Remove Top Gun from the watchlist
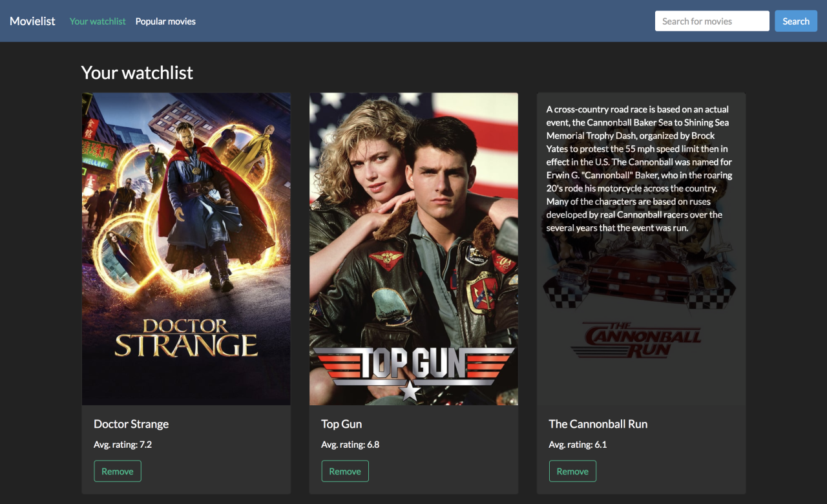 [345, 471]
